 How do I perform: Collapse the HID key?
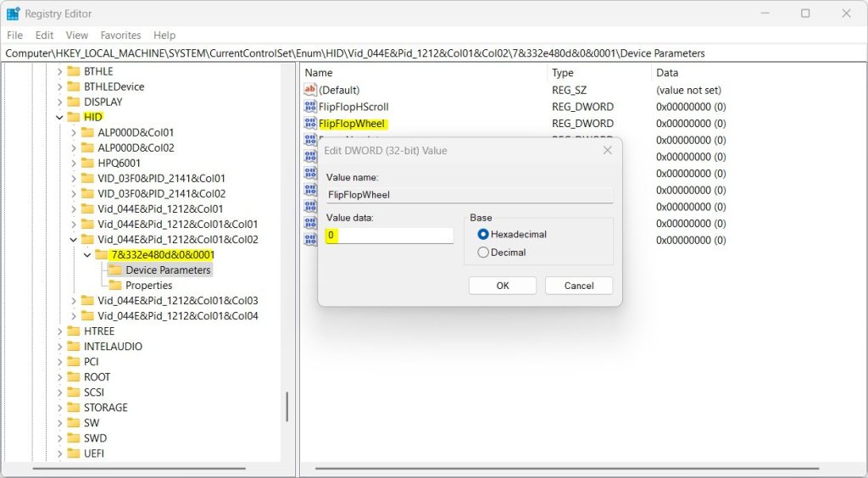click(x=60, y=117)
